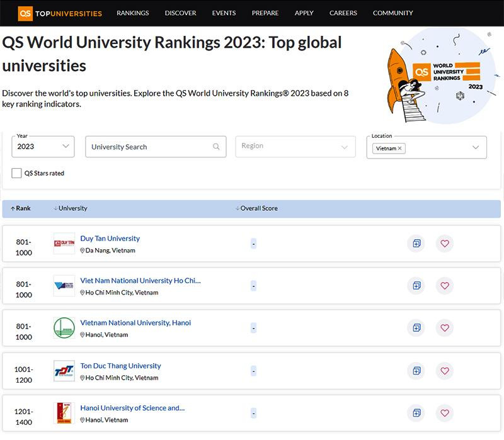This screenshot has width=504, height=440.
Task: Open the Rankings menu
Action: pyautogui.click(x=132, y=13)
